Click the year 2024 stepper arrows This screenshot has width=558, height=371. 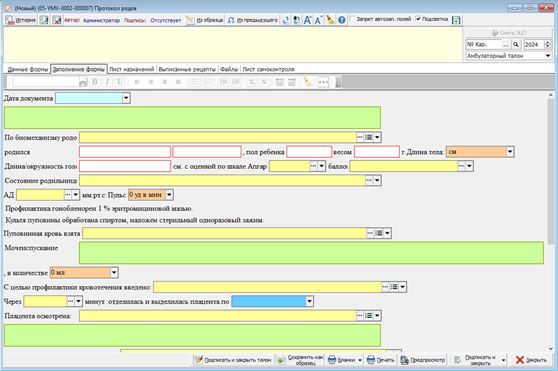click(x=548, y=44)
